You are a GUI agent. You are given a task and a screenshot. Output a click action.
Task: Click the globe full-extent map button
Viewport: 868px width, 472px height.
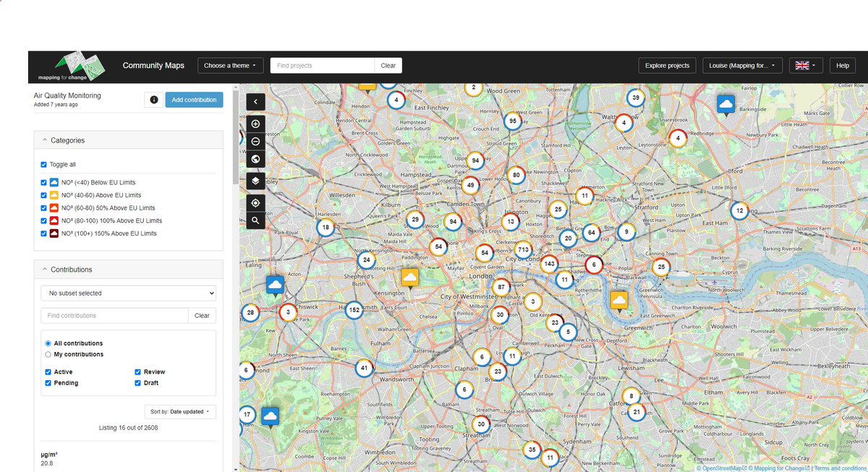(x=256, y=159)
